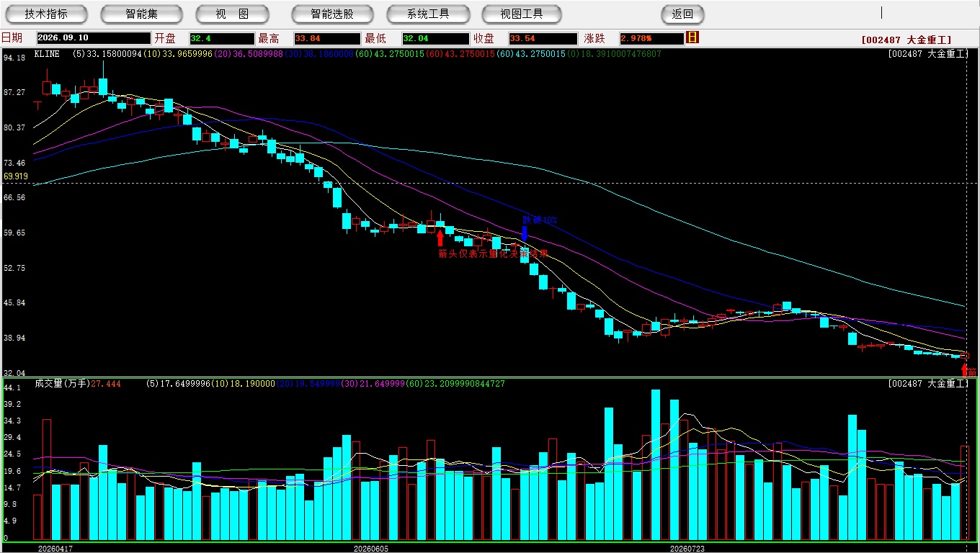Click the 日期 field showing 2026.09.10
The height and width of the screenshot is (553, 980).
coord(93,38)
